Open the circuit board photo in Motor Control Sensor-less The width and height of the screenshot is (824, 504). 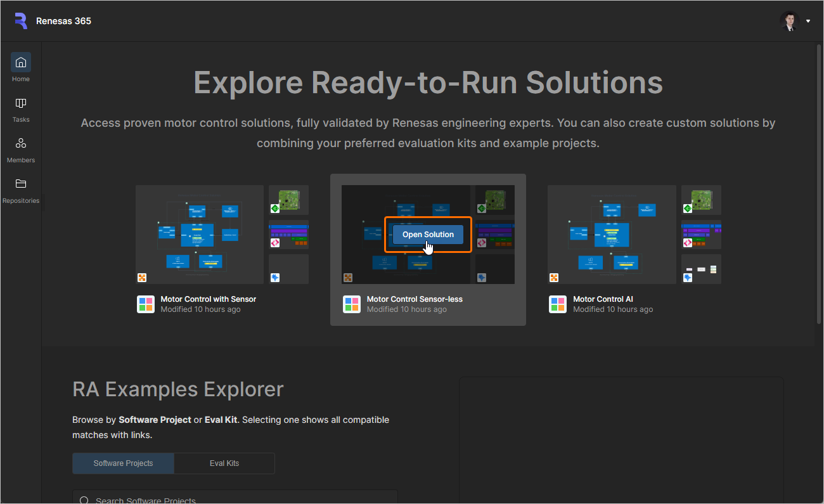[x=495, y=200]
